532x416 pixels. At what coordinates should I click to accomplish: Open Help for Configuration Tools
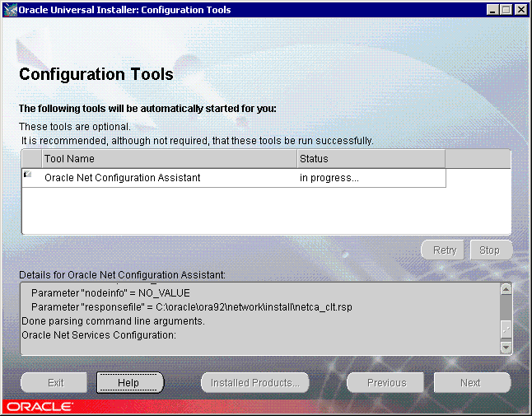(x=129, y=382)
